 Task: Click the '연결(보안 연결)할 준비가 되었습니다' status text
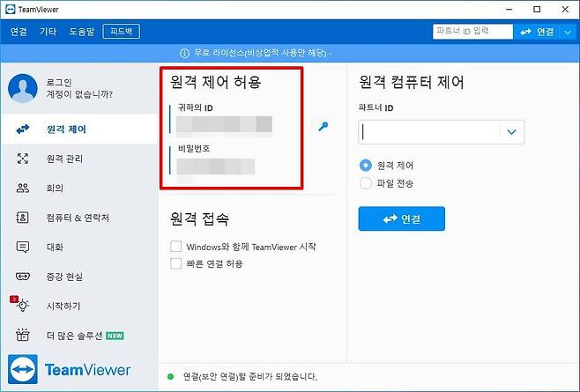click(x=250, y=376)
